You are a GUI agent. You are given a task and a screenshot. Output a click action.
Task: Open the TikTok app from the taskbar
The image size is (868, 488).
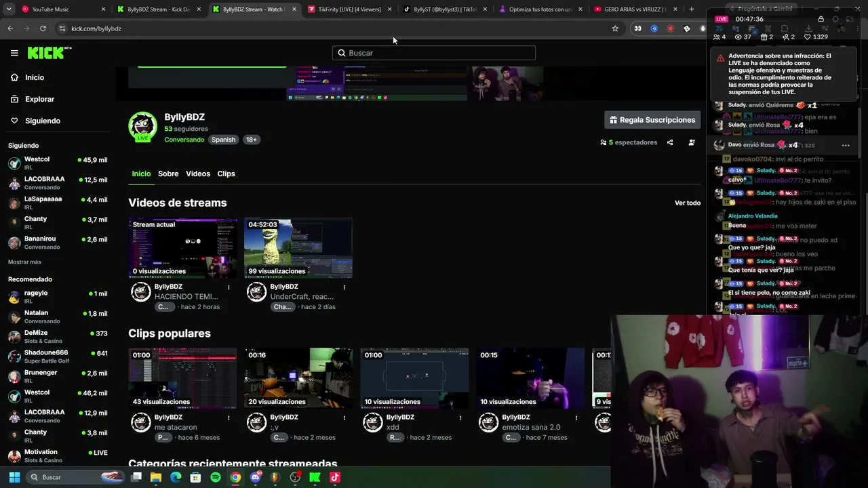(334, 477)
